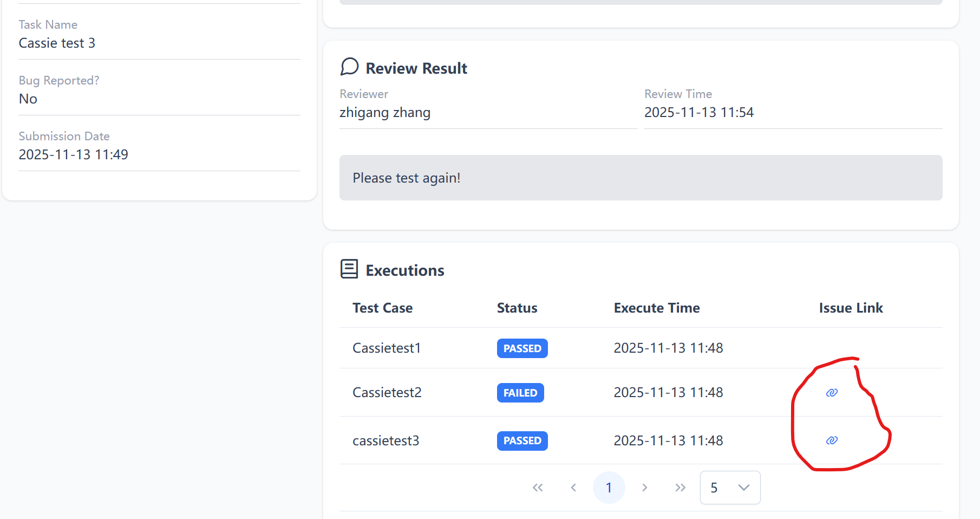Click the PASSED badge in the Cassietest1 row
Viewport: 980px width, 519px height.
point(522,348)
